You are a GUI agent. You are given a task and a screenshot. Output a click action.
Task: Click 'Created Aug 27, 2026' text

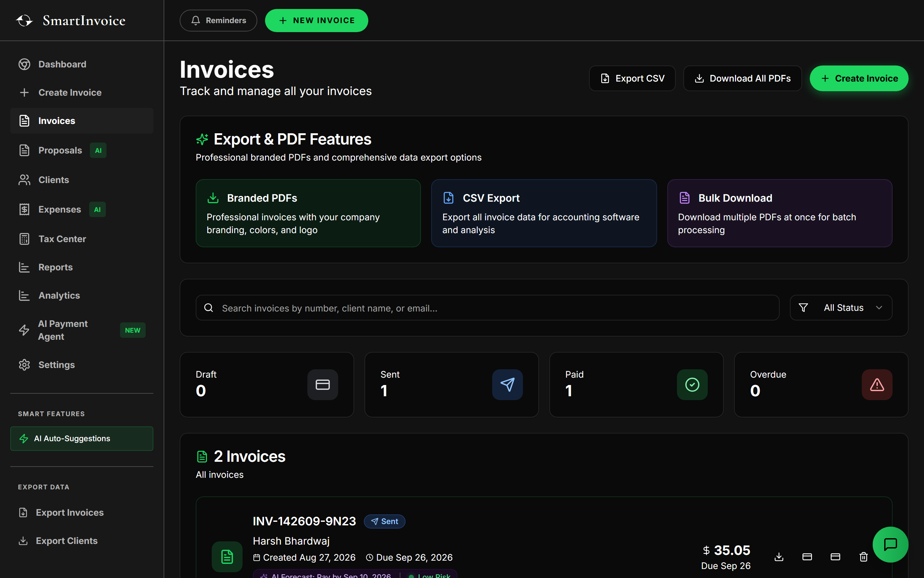coord(309,557)
